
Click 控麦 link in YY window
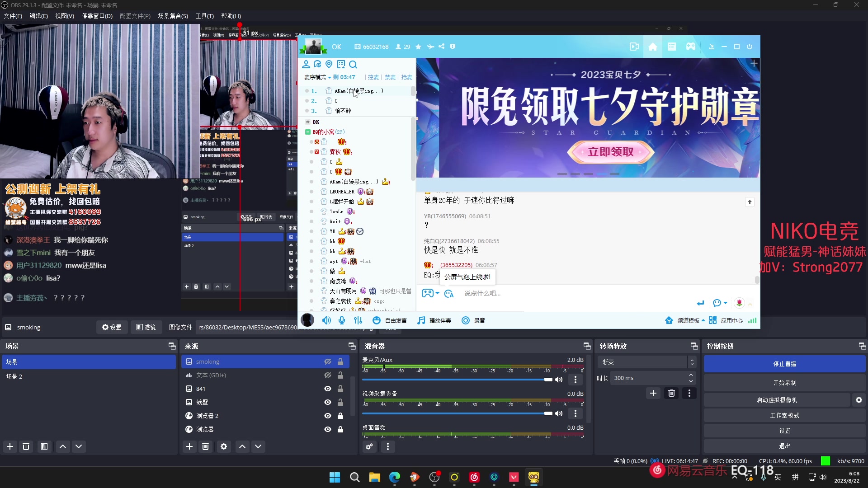(373, 77)
